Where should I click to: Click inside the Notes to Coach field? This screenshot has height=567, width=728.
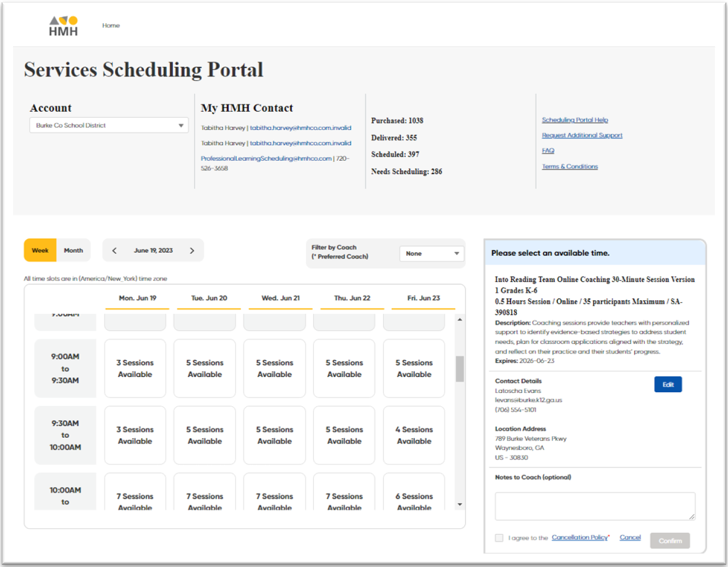tap(594, 507)
